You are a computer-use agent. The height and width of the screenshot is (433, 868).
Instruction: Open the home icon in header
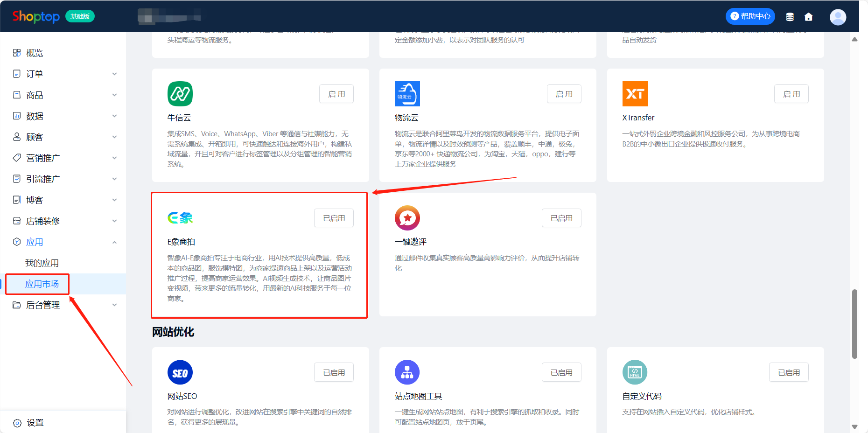pos(808,17)
